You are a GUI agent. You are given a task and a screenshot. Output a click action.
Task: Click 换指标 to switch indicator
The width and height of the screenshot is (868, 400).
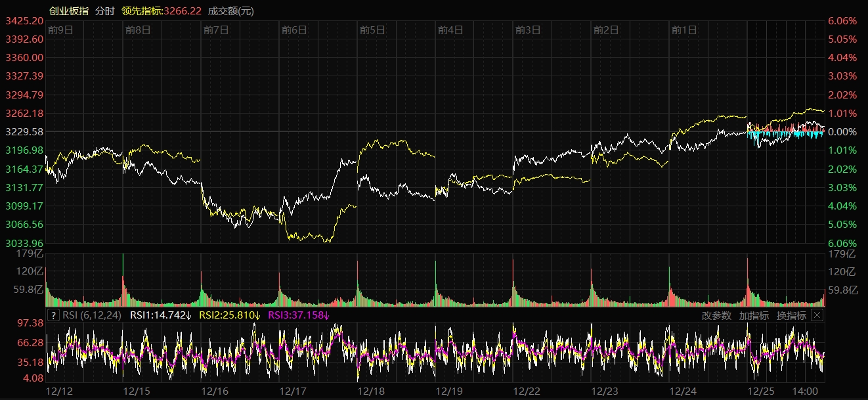pyautogui.click(x=791, y=315)
